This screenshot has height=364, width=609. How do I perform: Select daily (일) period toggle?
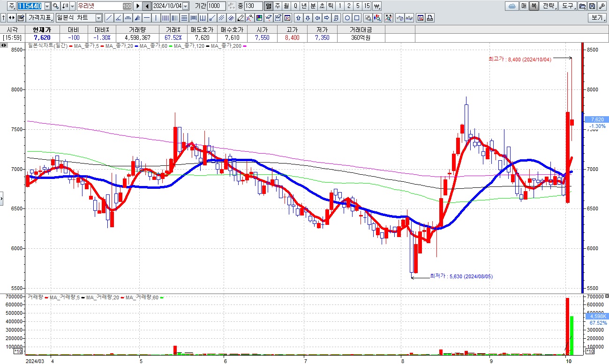tap(268, 6)
